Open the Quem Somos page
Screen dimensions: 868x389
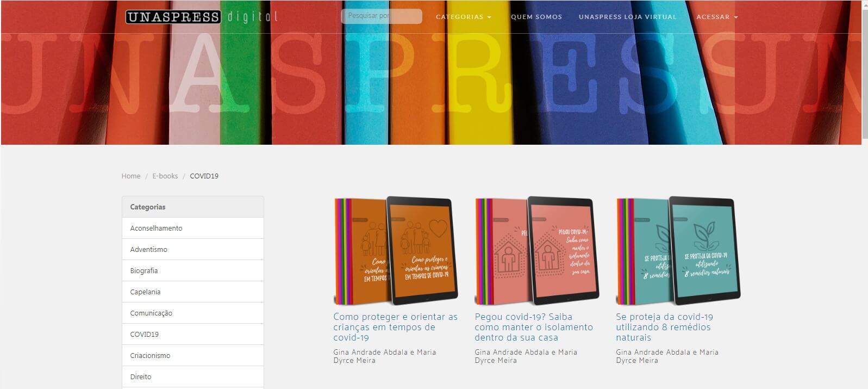click(x=536, y=17)
